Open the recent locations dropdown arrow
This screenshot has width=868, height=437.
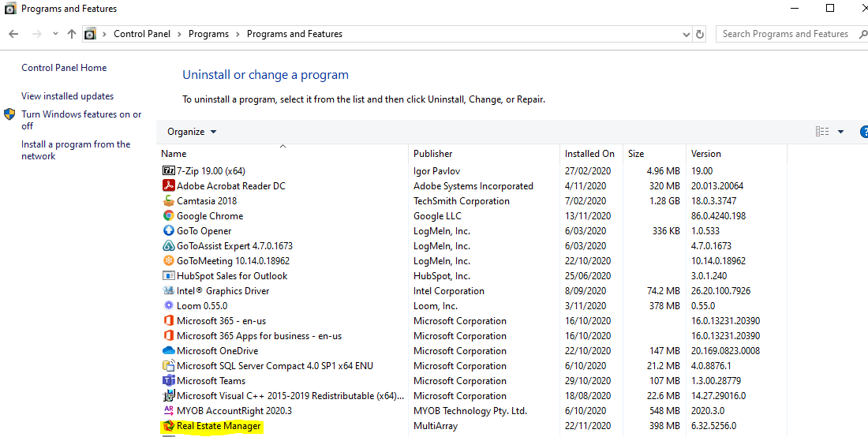[55, 34]
